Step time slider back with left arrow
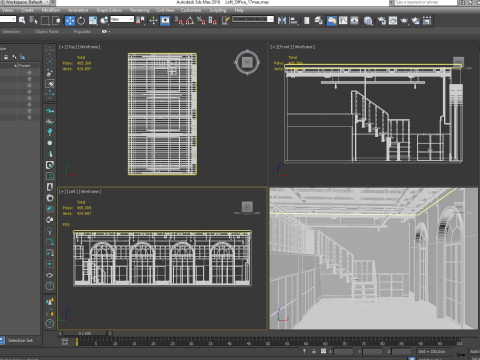Image resolution: width=480 pixels, height=360 pixels. click(x=60, y=333)
